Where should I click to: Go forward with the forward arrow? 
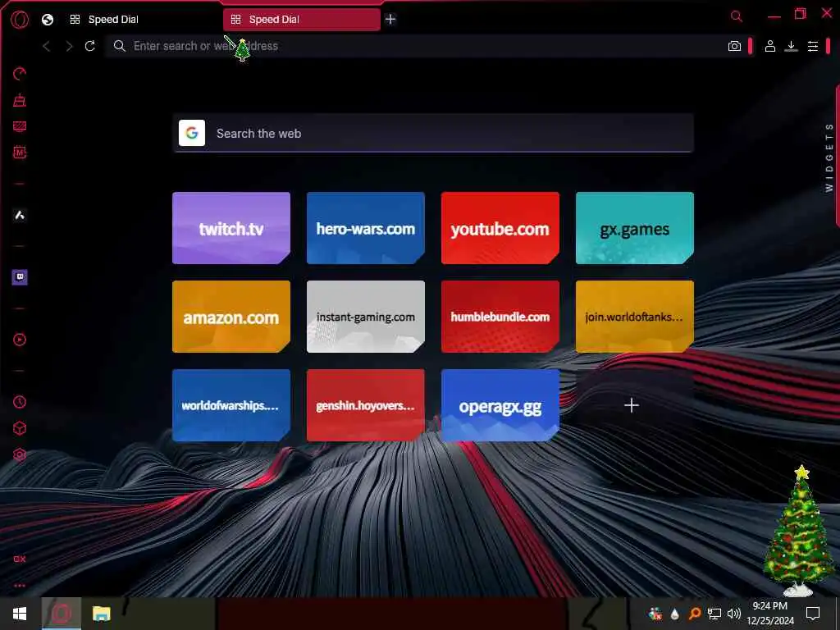tap(69, 46)
